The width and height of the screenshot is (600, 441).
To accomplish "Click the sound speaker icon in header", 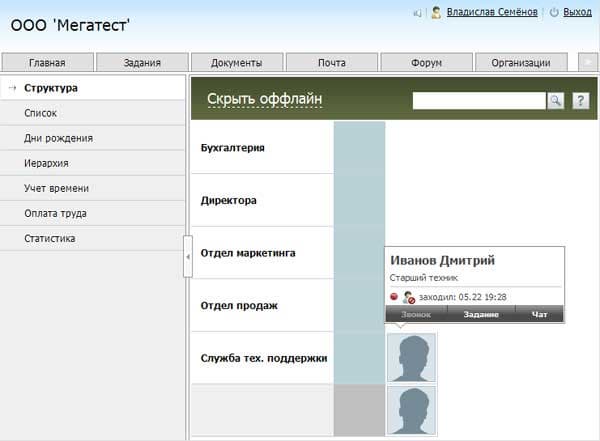I will point(417,13).
